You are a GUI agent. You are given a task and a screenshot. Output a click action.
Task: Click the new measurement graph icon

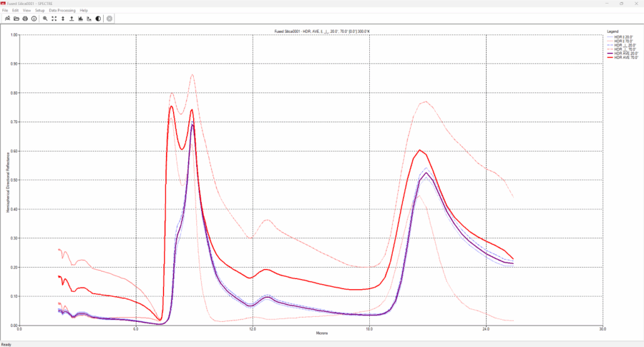click(x=7, y=19)
